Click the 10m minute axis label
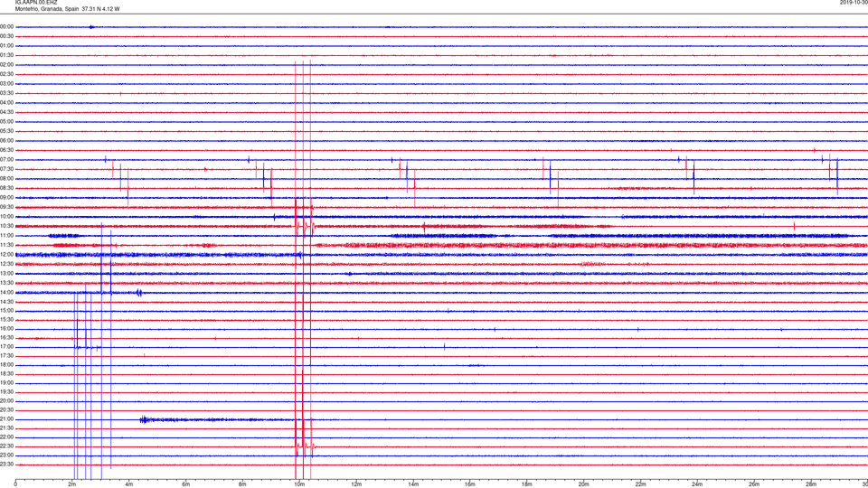Image resolution: width=868 pixels, height=488 pixels. 299,484
